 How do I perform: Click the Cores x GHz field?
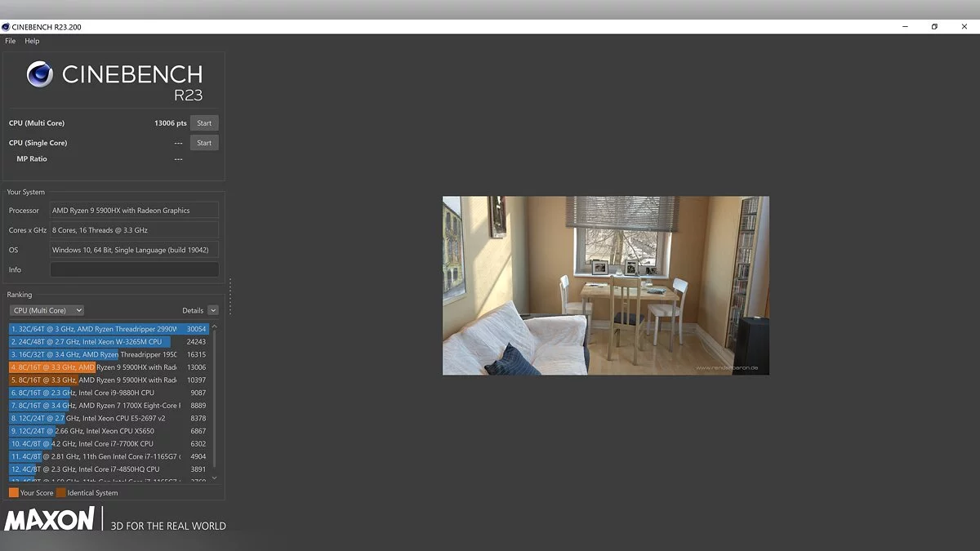pos(134,230)
